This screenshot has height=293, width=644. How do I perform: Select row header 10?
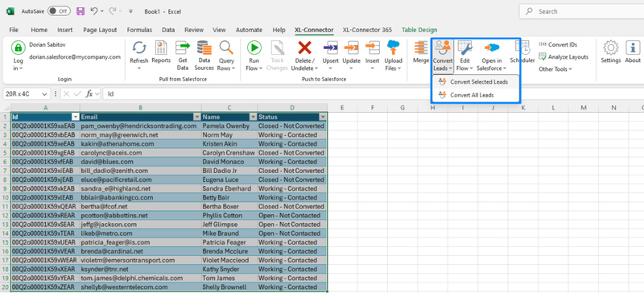pyautogui.click(x=5, y=198)
